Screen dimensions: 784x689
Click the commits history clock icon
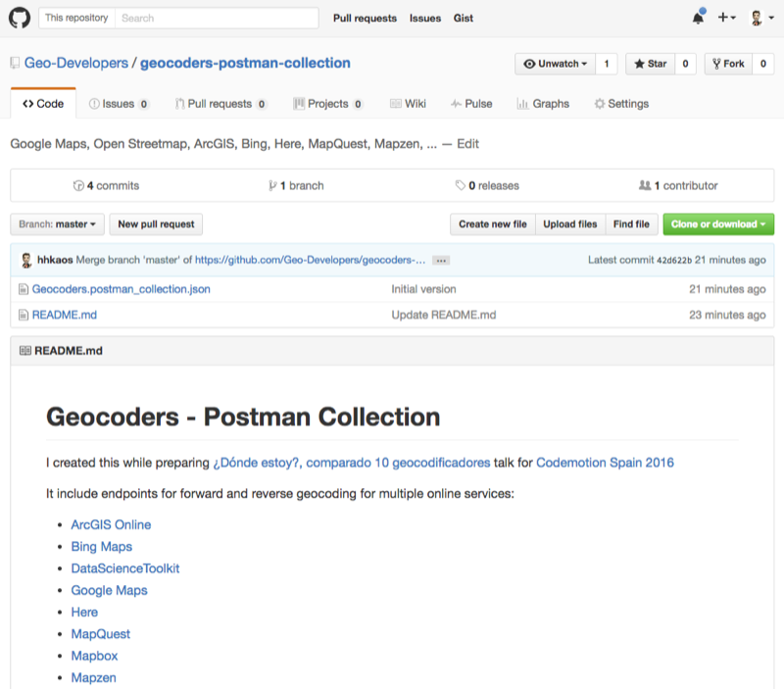tap(78, 185)
